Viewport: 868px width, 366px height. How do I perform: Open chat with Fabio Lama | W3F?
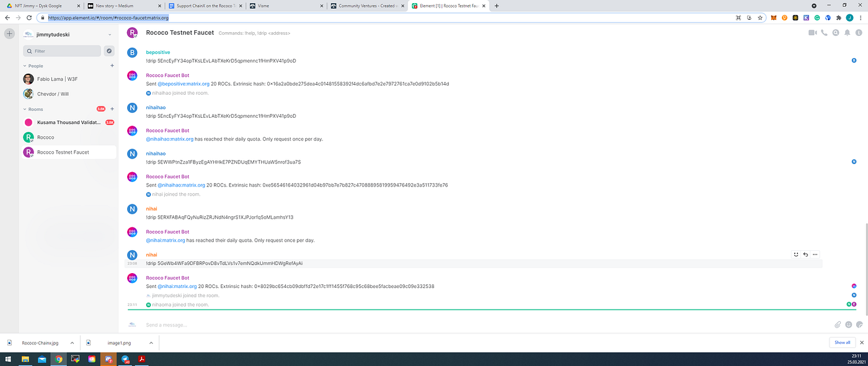click(x=69, y=79)
